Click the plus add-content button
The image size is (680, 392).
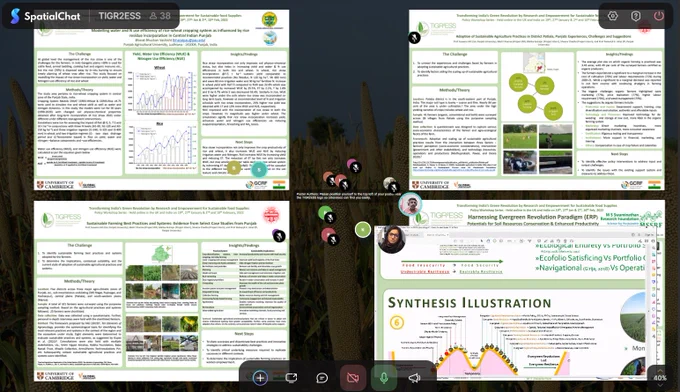[x=260, y=378]
